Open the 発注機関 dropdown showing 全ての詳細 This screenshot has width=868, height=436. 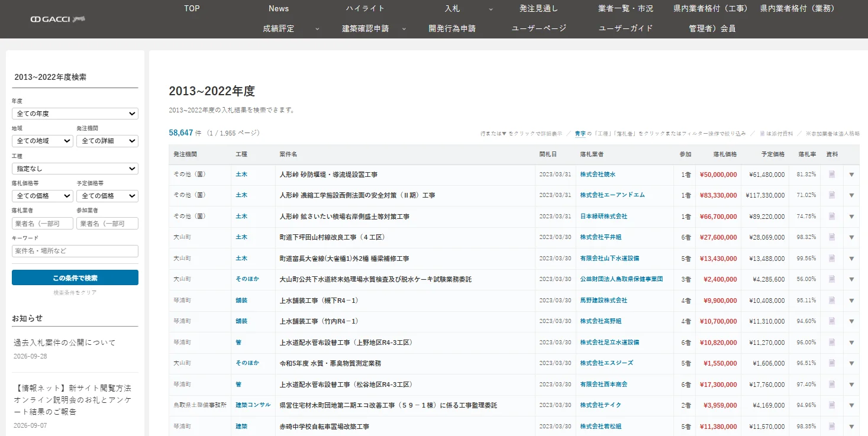[x=107, y=141]
